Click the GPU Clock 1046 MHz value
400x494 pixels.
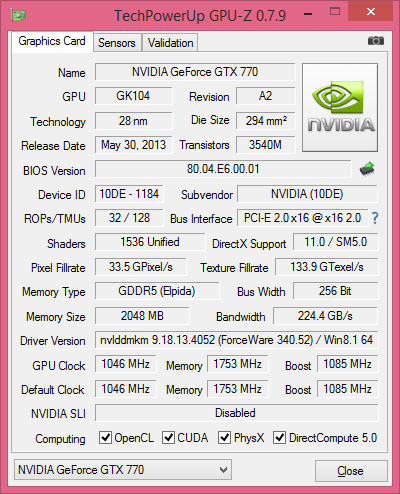pyautogui.click(x=126, y=364)
